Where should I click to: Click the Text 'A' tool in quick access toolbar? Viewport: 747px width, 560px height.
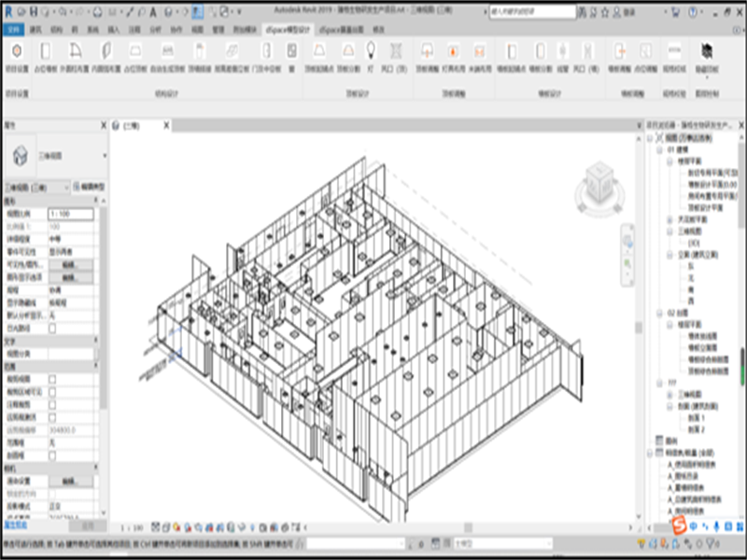tap(153, 11)
